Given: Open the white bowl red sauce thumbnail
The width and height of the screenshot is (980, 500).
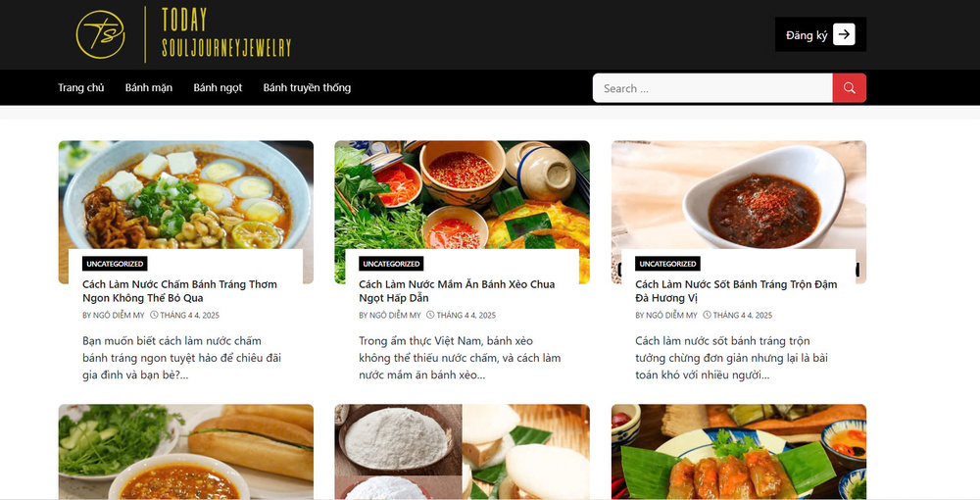Looking at the screenshot, I should 739,195.
